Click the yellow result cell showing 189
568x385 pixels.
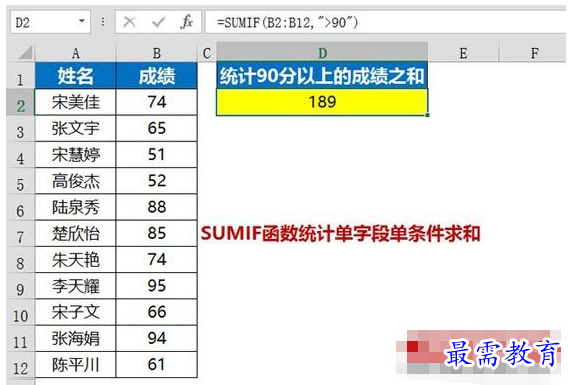(x=322, y=102)
